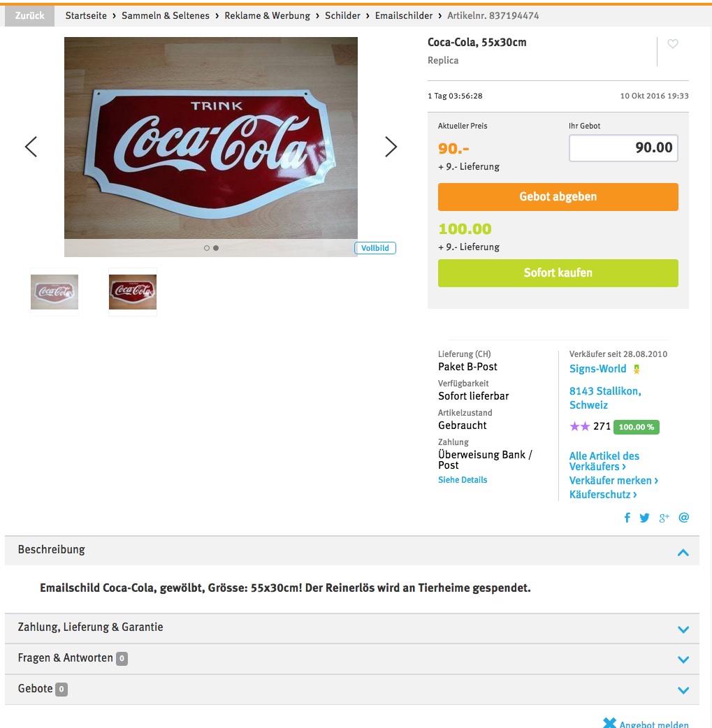Add item to favorites with heart icon
The image size is (712, 728).
point(672,43)
